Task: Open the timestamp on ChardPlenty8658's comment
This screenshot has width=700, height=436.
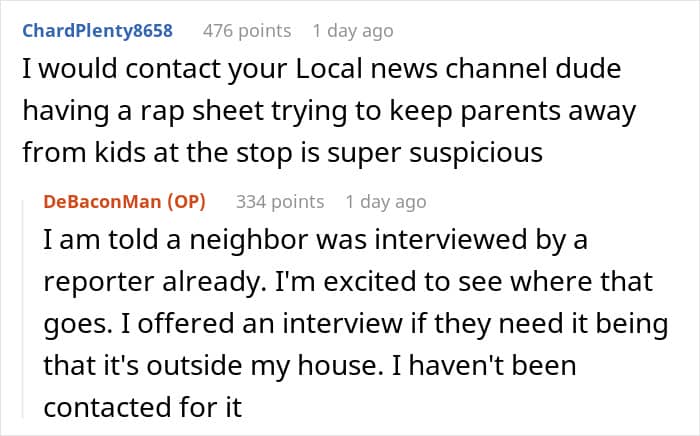Action: click(x=352, y=31)
